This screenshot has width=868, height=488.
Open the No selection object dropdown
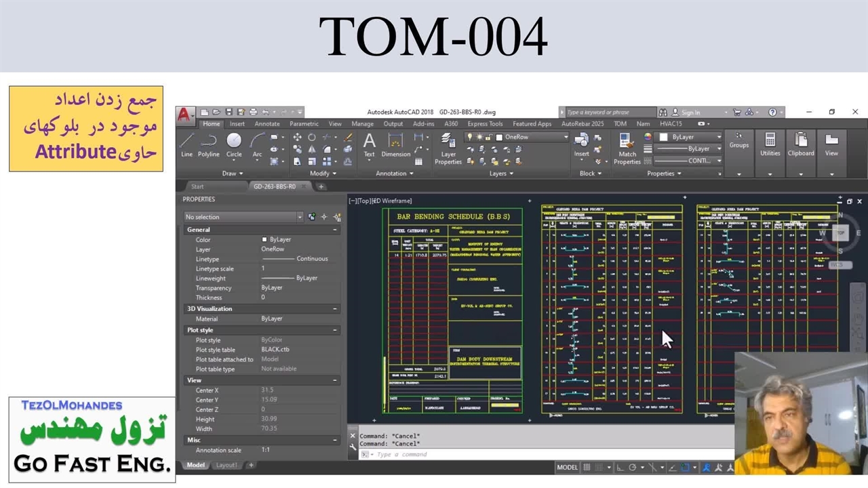pyautogui.click(x=243, y=217)
